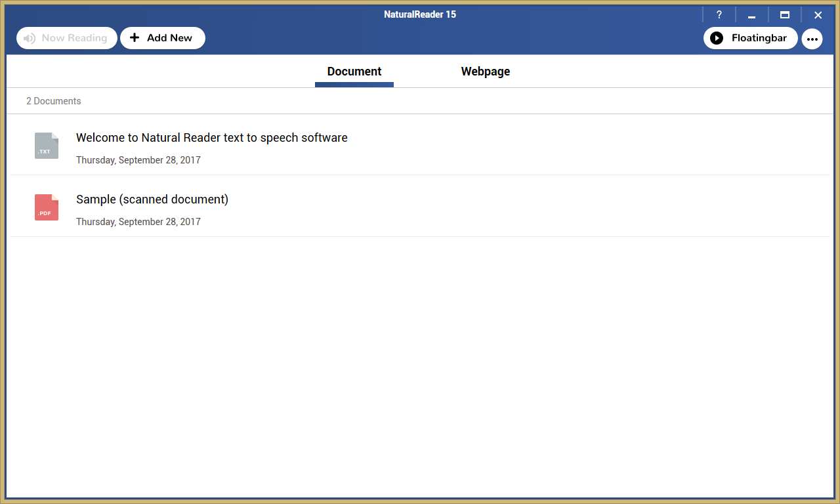Viewport: 840px width, 504px height.
Task: Switch to the Webpage tab
Action: pos(486,72)
